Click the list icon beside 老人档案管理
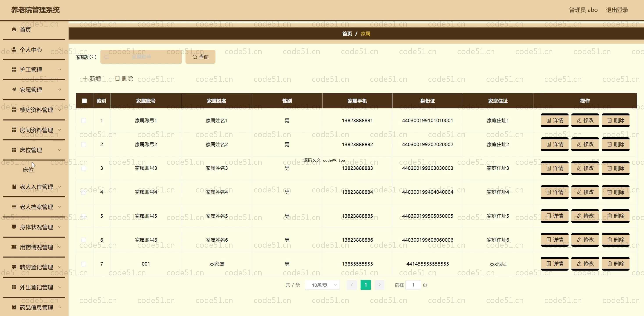 [x=14, y=206]
